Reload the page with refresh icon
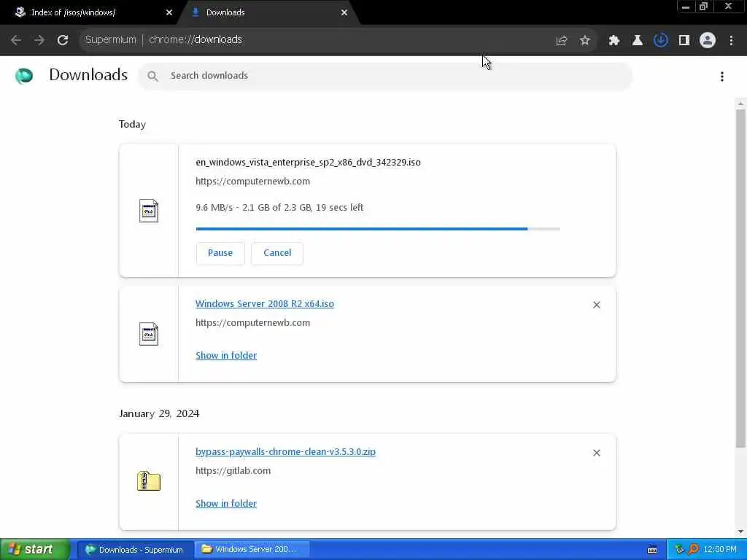Image resolution: width=747 pixels, height=560 pixels. pos(63,40)
